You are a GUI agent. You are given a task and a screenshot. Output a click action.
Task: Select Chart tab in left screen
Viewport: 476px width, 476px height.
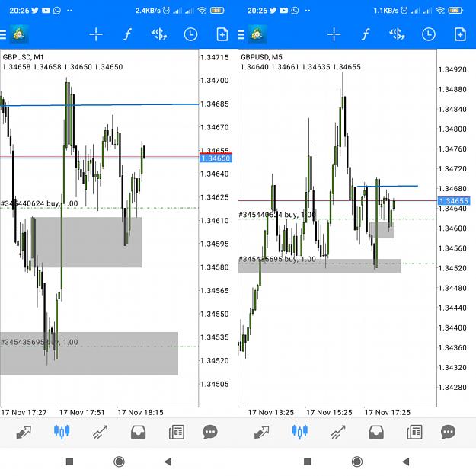pos(62,432)
